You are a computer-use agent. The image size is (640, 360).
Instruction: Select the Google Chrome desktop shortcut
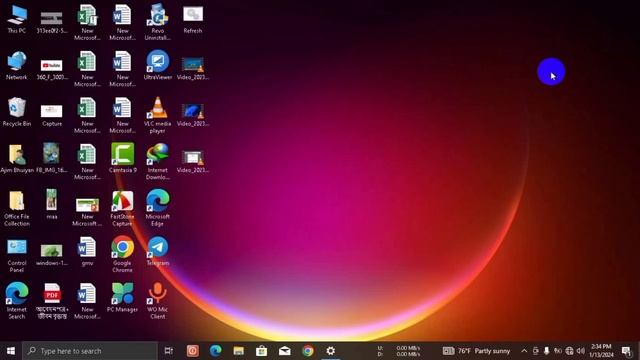click(x=122, y=255)
